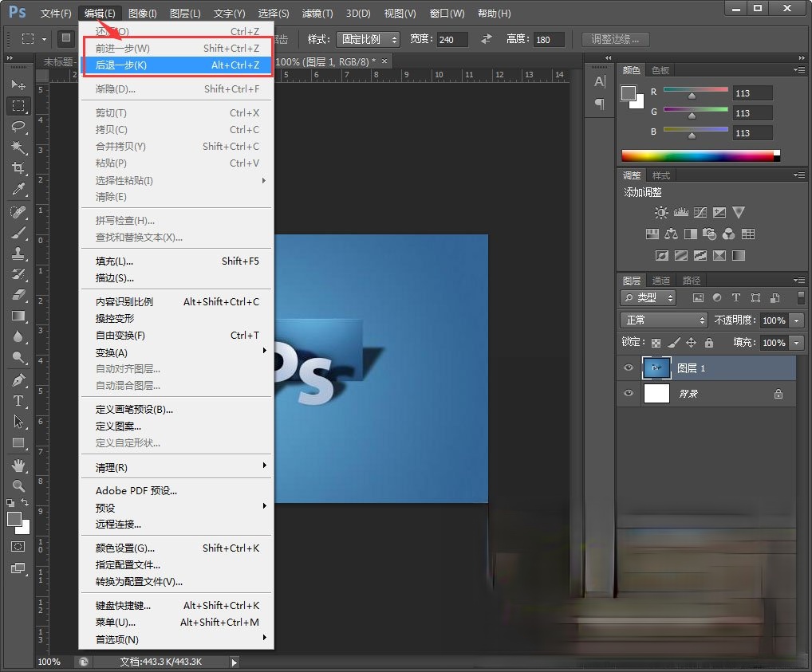Click the 调整边缘 button

pyautogui.click(x=614, y=39)
